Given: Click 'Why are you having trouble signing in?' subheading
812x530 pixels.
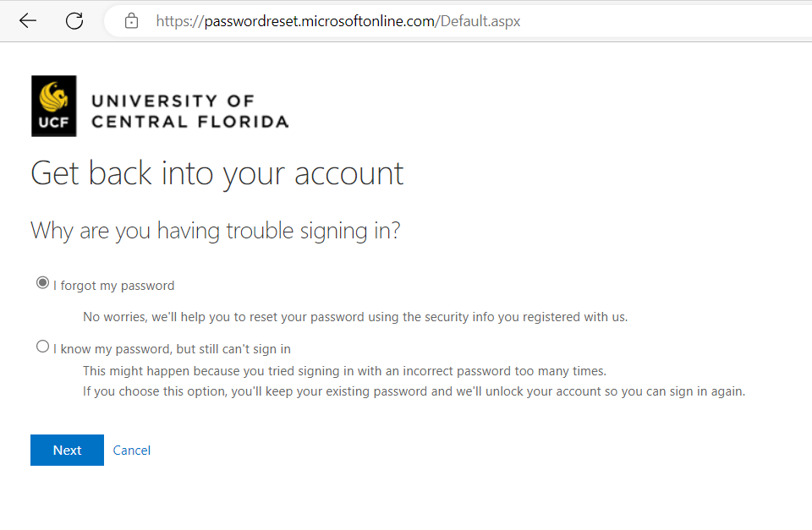Looking at the screenshot, I should (x=216, y=231).
